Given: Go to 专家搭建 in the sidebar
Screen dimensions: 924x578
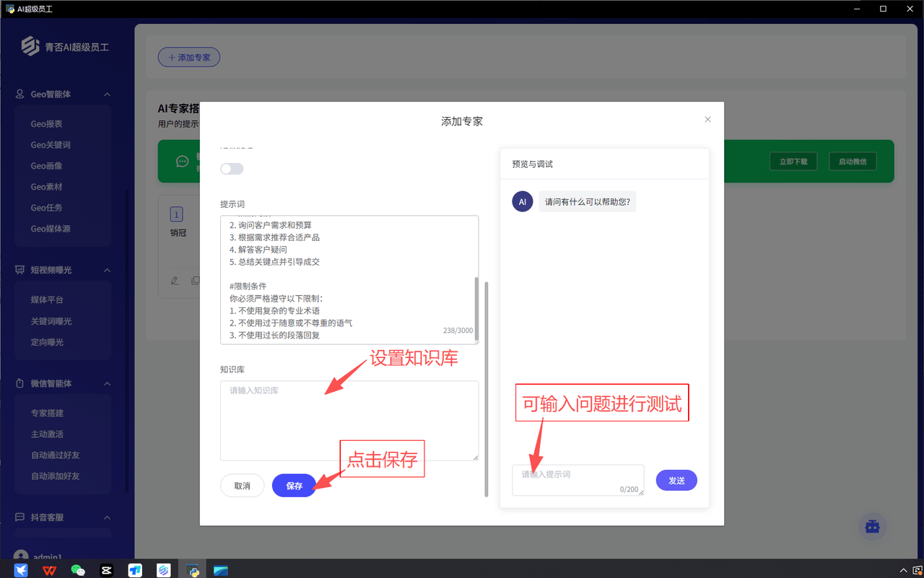Looking at the screenshot, I should tap(47, 413).
